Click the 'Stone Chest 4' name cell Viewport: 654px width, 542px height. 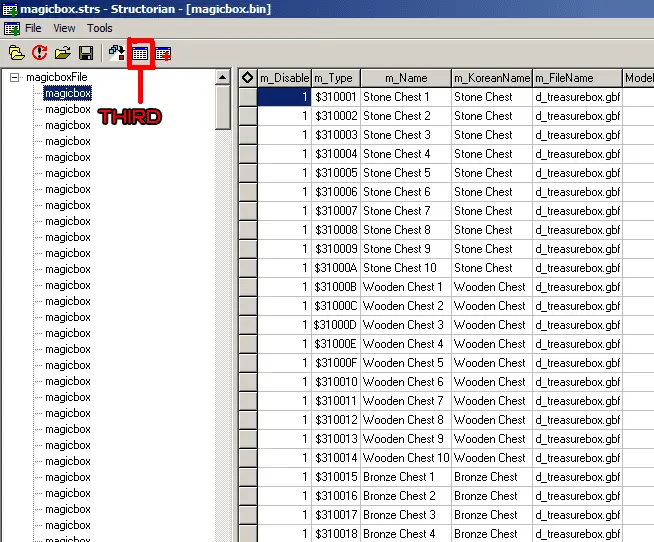pos(406,154)
